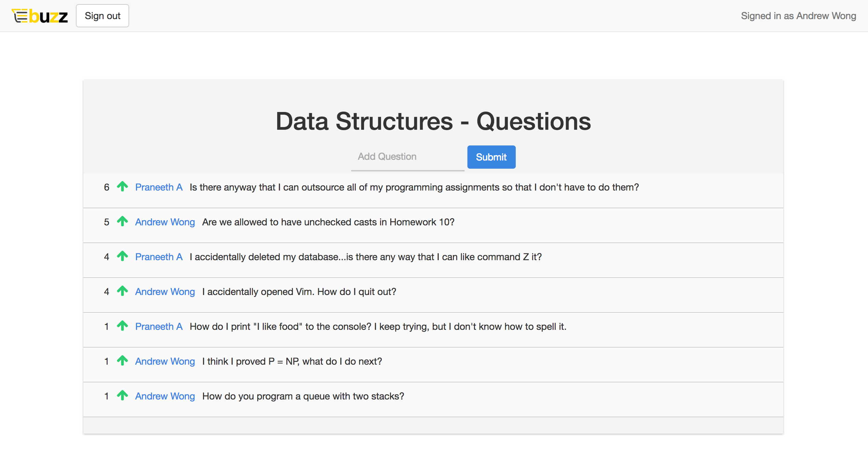Open Andrew Wong's profile on Vim question

pyautogui.click(x=165, y=292)
